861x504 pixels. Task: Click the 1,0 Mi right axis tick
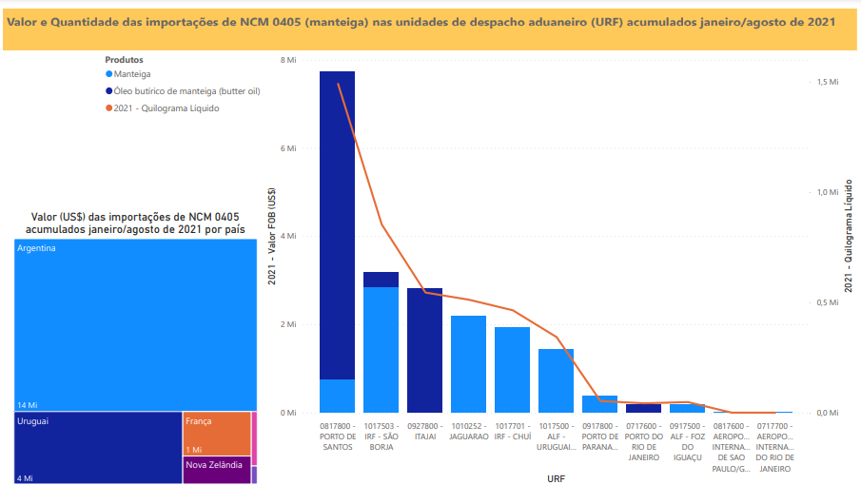pos(828,192)
